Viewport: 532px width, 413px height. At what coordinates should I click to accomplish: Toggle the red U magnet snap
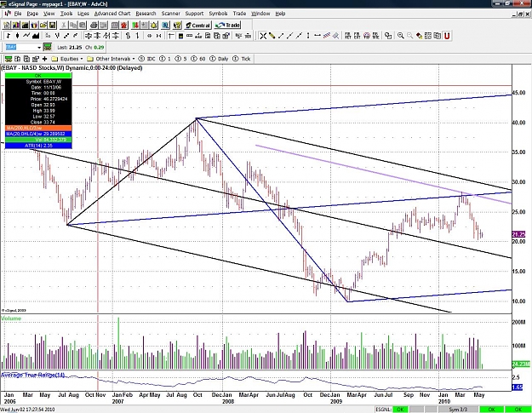[447, 36]
